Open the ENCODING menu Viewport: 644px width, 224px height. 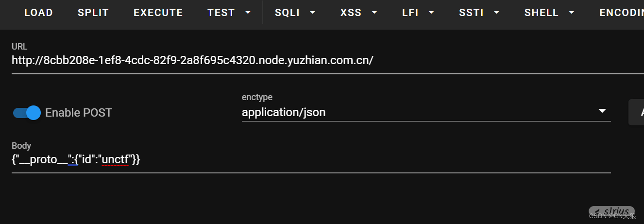622,13
